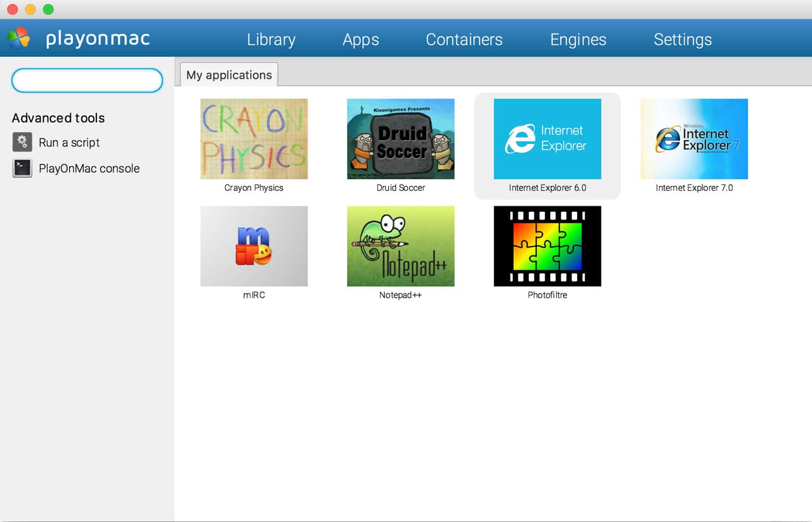Maximize the window with green button
The height and width of the screenshot is (522, 812).
click(x=48, y=9)
